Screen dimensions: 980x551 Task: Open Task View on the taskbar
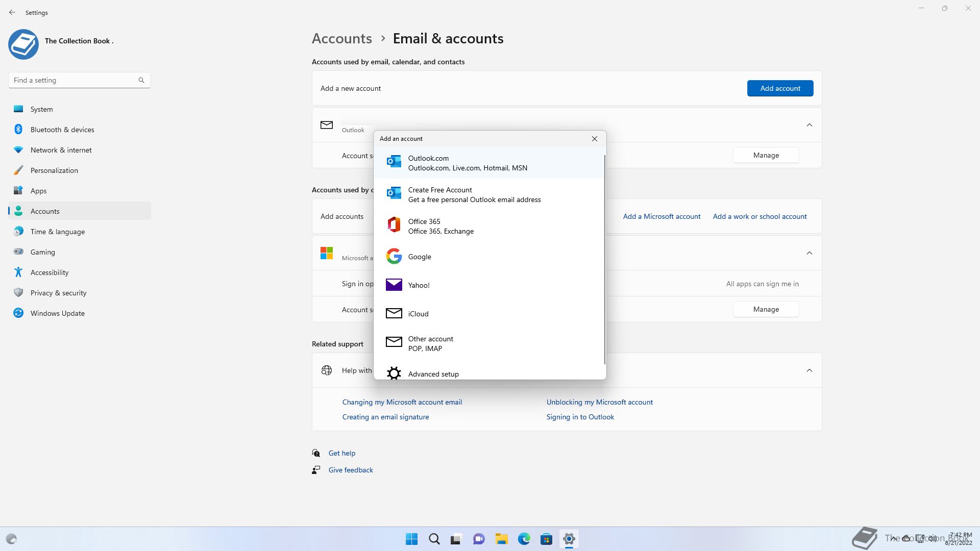pos(456,539)
